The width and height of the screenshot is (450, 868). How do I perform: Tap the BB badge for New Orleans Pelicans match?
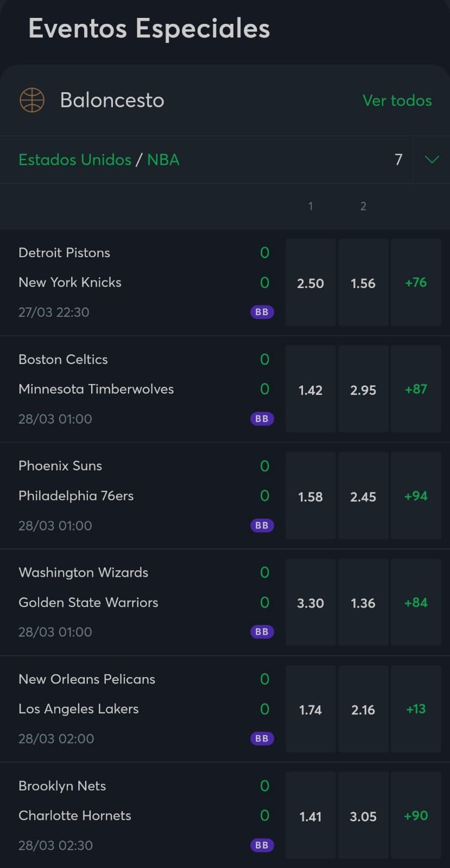(262, 738)
